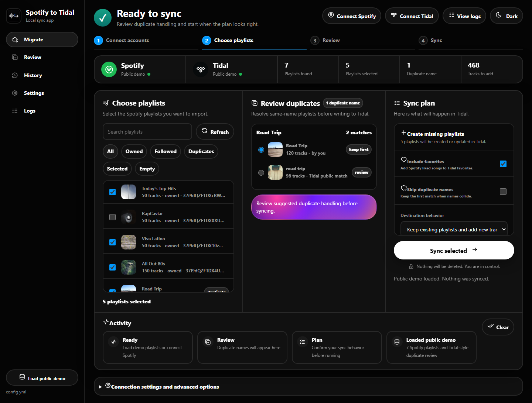Filter playlists by Selected
Viewport: 532px width, 403px height.
[x=117, y=169]
